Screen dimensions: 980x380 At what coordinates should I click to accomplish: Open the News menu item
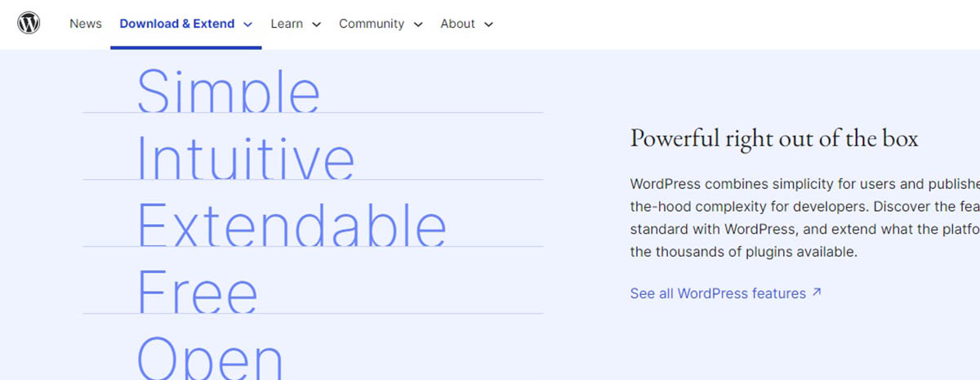click(x=86, y=24)
